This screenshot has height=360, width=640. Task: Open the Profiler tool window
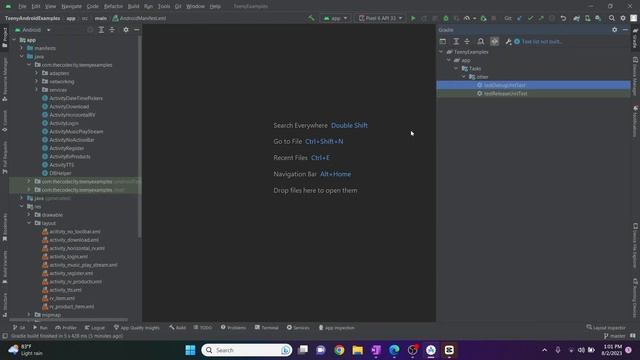tap(66, 327)
